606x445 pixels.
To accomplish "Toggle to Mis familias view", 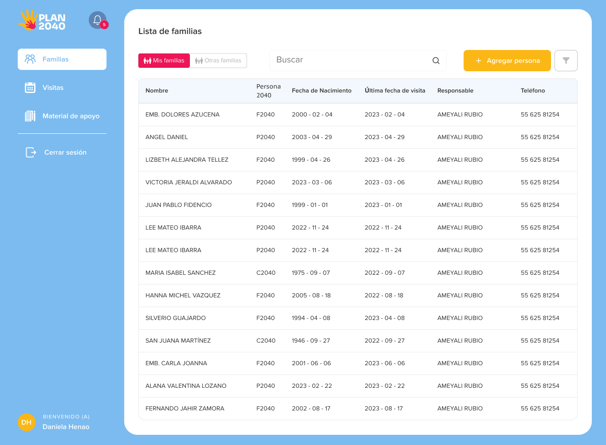I will [164, 60].
